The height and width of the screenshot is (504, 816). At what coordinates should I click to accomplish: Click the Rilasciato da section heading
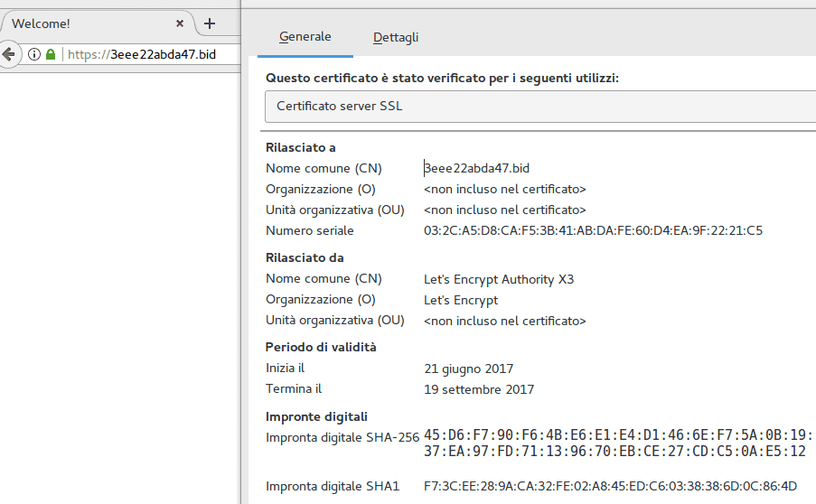point(305,257)
